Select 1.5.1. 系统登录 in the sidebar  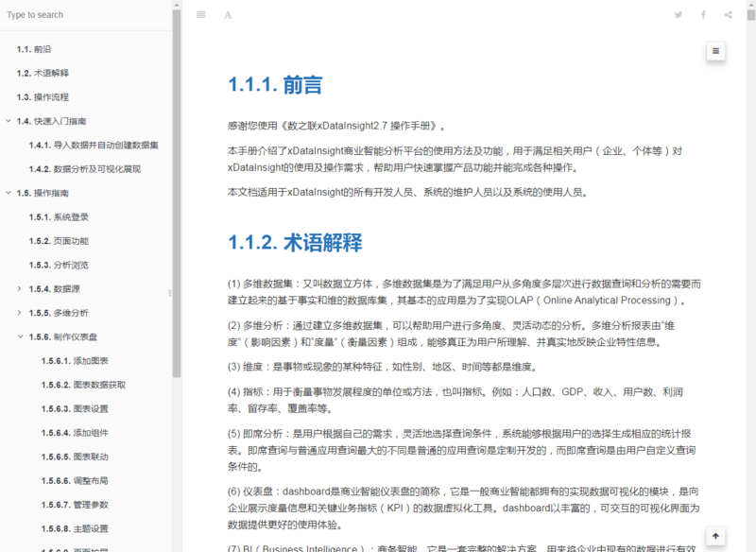point(59,217)
